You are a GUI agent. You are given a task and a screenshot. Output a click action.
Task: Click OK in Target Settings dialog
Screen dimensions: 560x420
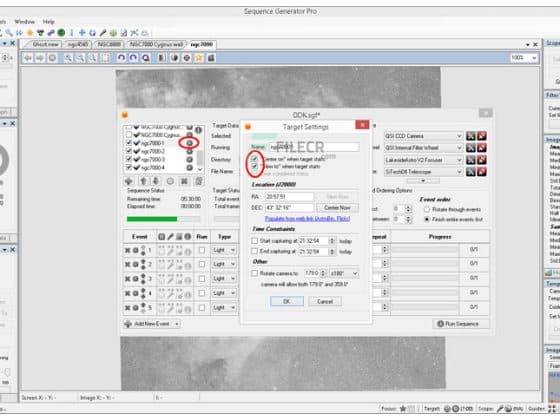click(x=287, y=301)
